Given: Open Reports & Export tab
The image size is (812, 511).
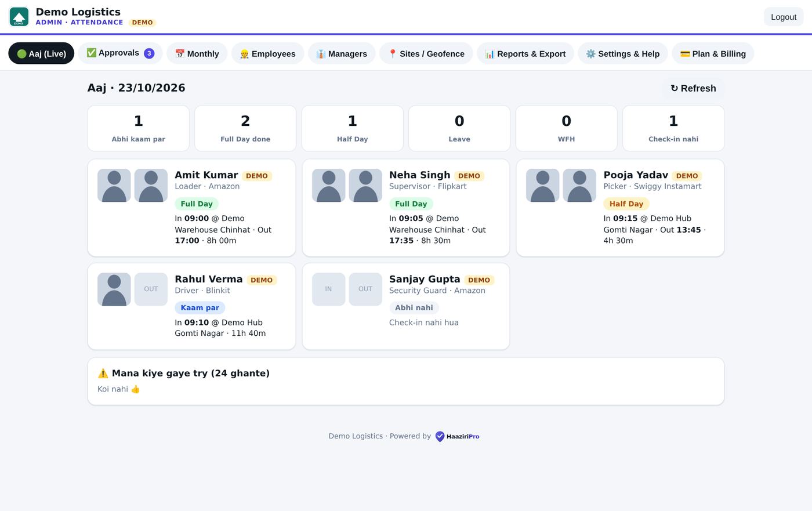Looking at the screenshot, I should pos(525,53).
